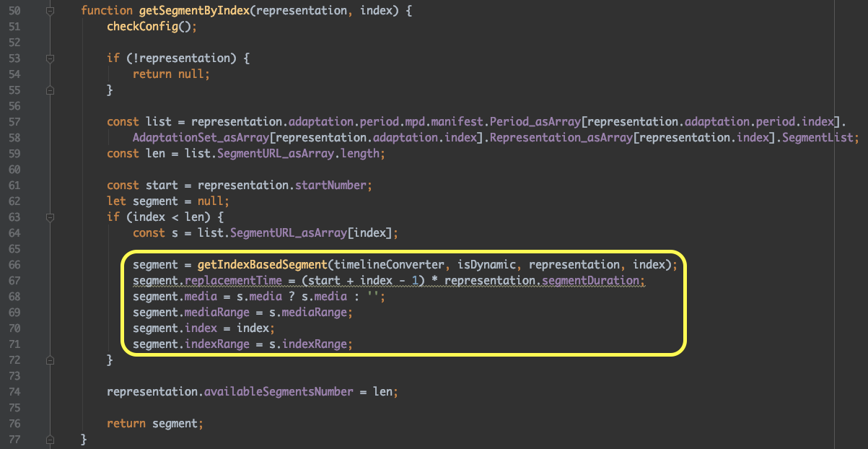Image resolution: width=868 pixels, height=449 pixels.
Task: Click line number 74 in gutter
Action: tap(16, 392)
